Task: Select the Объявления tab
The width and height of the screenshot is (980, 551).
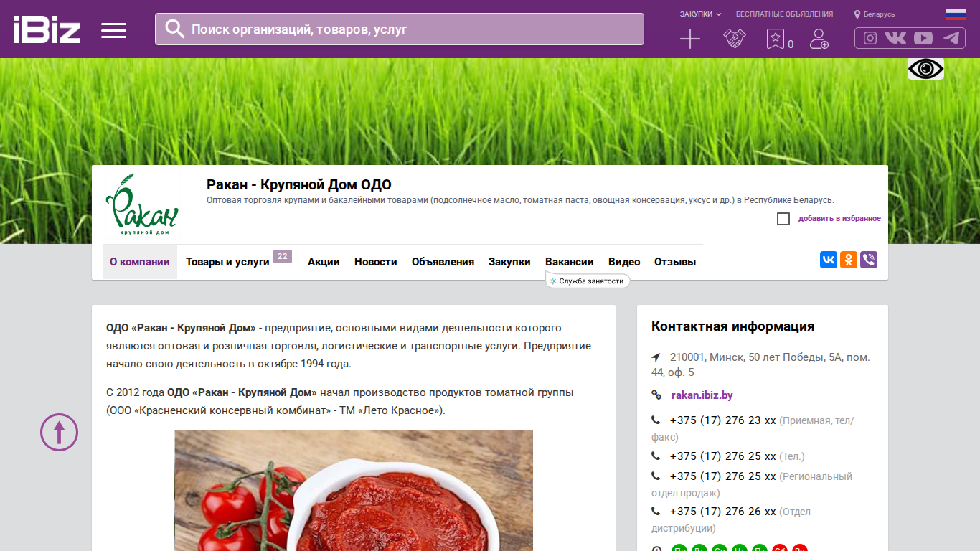Action: [443, 262]
